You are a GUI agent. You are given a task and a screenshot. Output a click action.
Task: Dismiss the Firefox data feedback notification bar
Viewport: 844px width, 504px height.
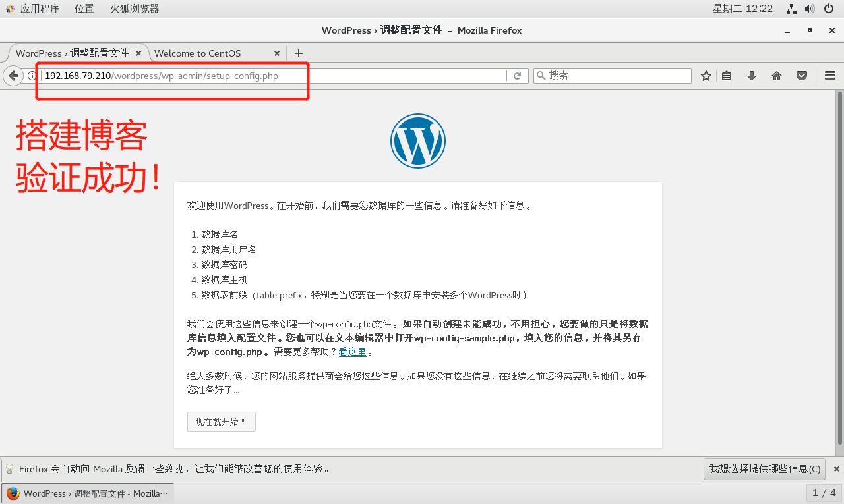(835, 468)
